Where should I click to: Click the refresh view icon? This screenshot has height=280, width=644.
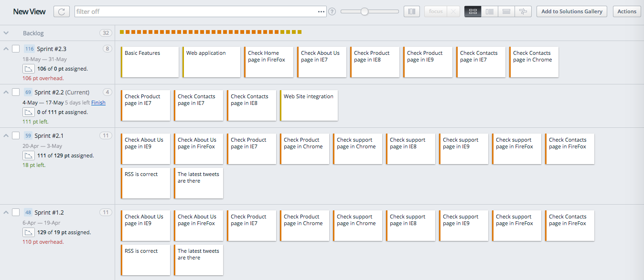pyautogui.click(x=62, y=11)
